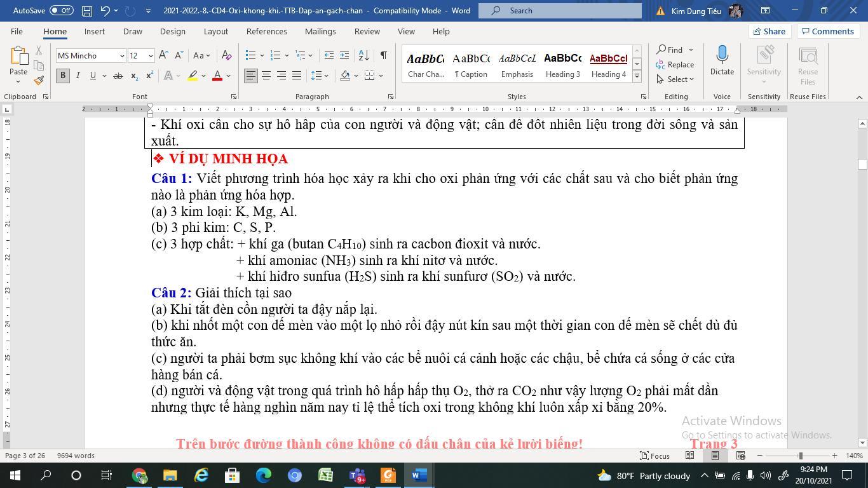The height and width of the screenshot is (488, 868).
Task: Start Dictate microphone
Action: click(x=722, y=60)
